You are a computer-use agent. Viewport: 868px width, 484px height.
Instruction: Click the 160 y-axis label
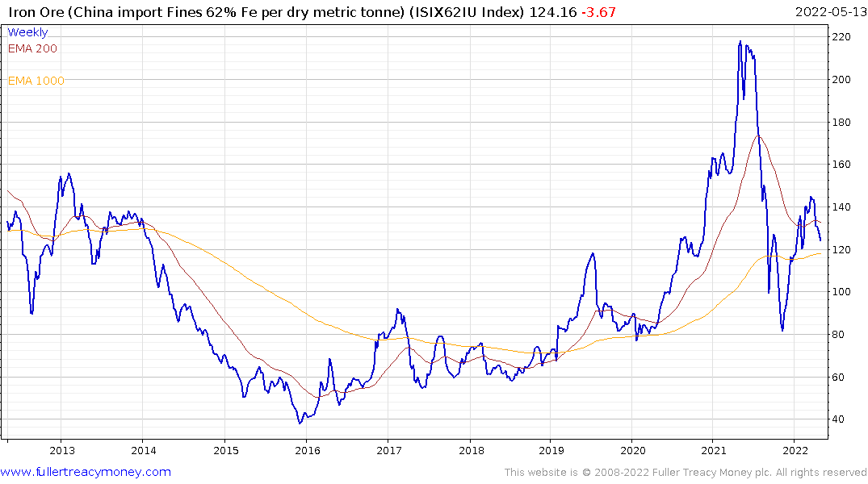[841, 165]
